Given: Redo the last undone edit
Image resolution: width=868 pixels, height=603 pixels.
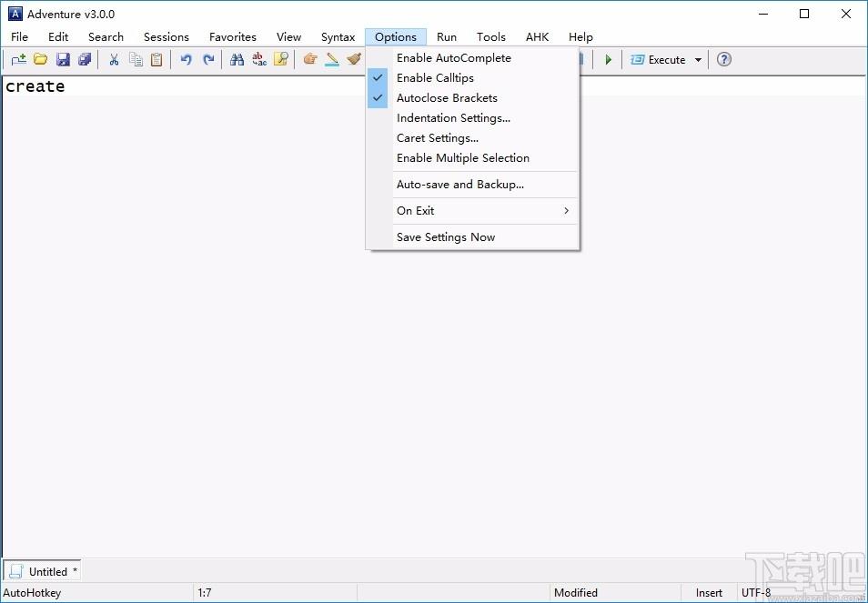Looking at the screenshot, I should tap(208, 59).
